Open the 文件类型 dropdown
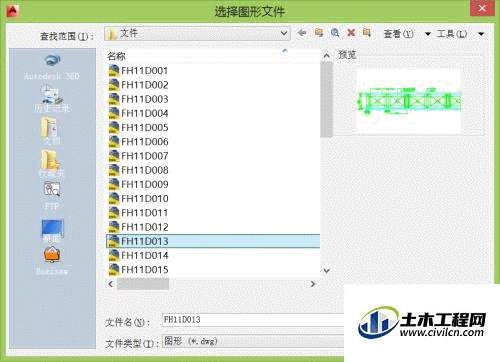This screenshot has width=500, height=362. [253, 341]
